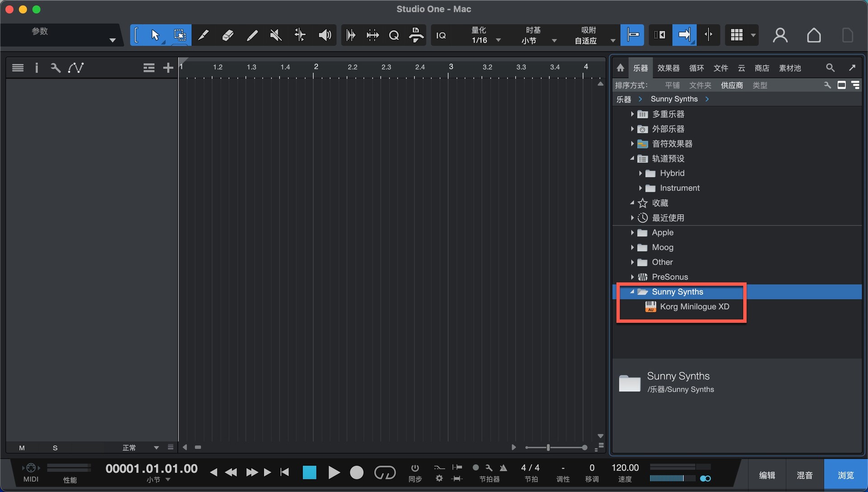Select the Mute tool
This screenshot has height=492, width=868.
276,35
